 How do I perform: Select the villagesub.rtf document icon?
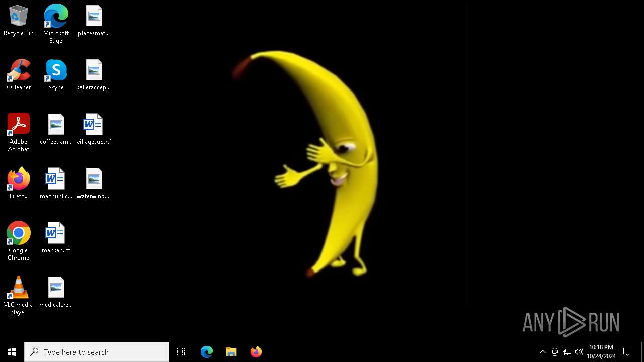94,130
